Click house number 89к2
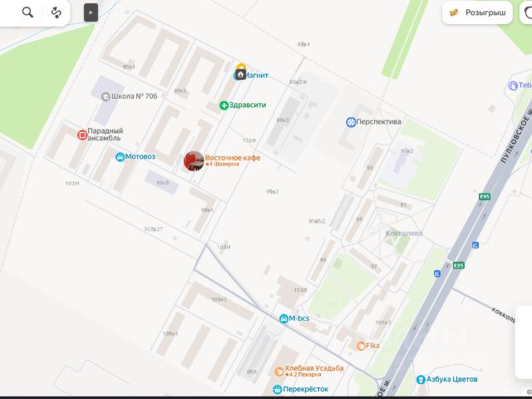Image resolution: width=532 pixels, height=399 pixels. pyautogui.click(x=283, y=121)
